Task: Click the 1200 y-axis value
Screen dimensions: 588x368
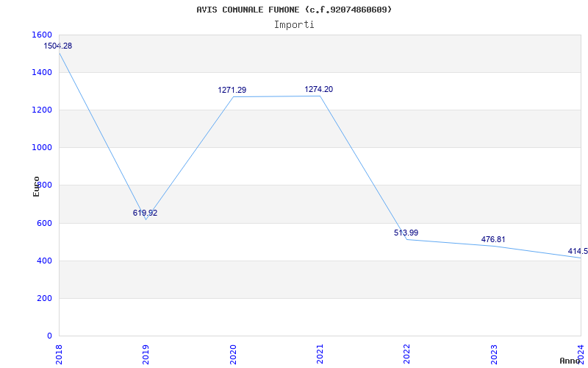Action: click(x=43, y=110)
